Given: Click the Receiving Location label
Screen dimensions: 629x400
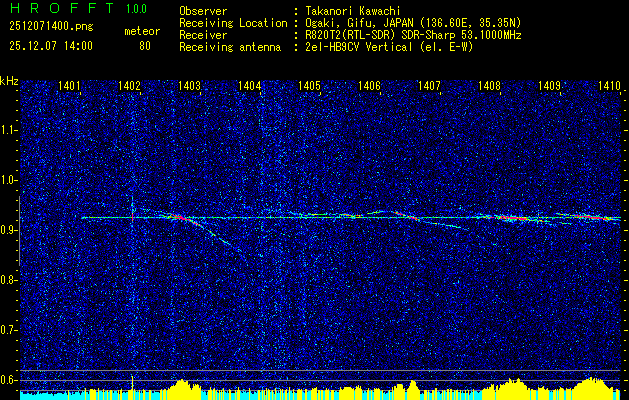Looking at the screenshot, I should click(233, 23).
